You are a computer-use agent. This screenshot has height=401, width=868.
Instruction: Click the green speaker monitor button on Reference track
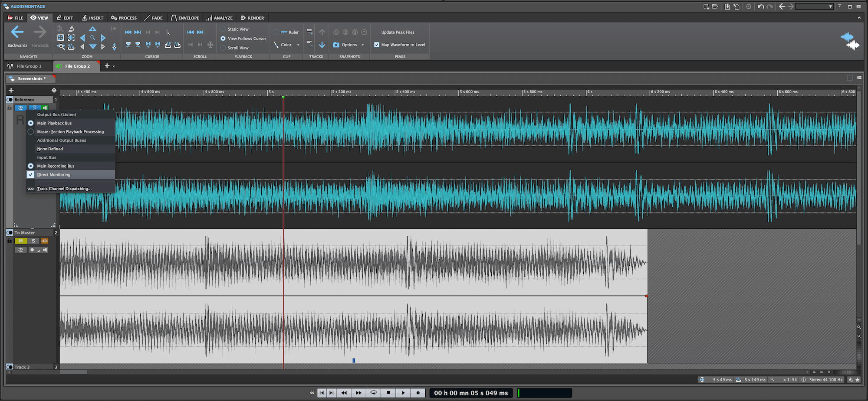(45, 108)
